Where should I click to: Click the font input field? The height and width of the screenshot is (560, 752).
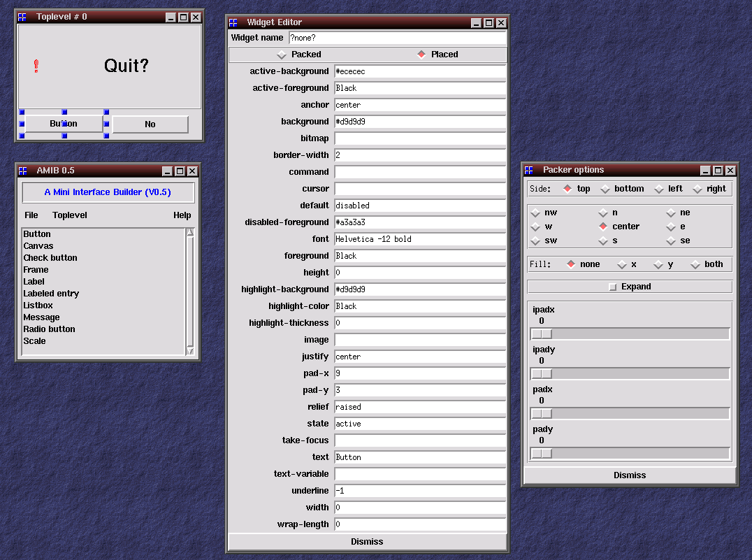point(419,239)
